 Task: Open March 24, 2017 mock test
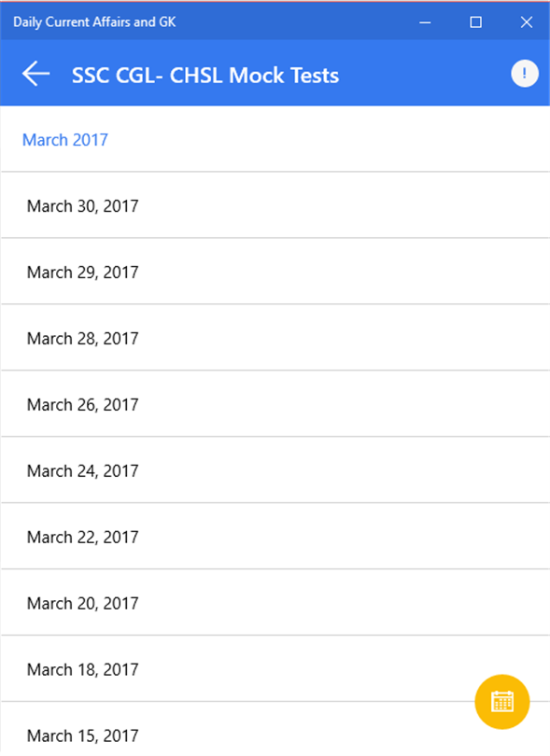pos(275,469)
